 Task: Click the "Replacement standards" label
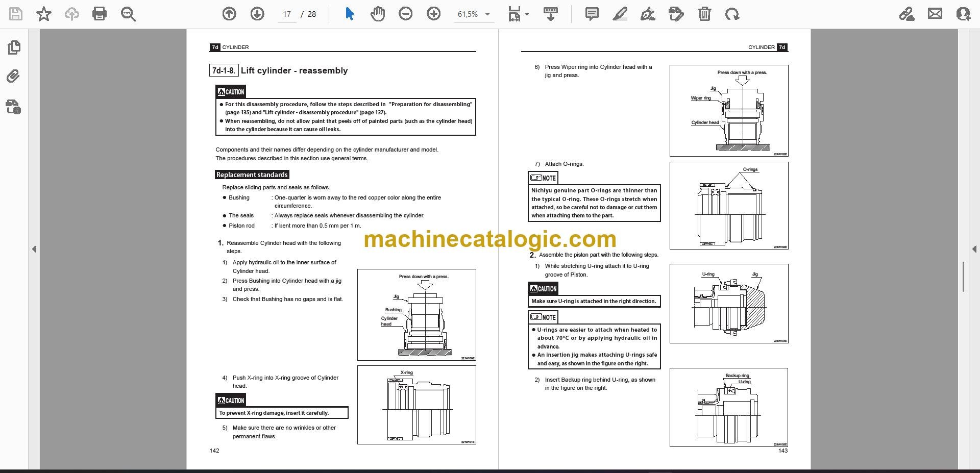252,175
